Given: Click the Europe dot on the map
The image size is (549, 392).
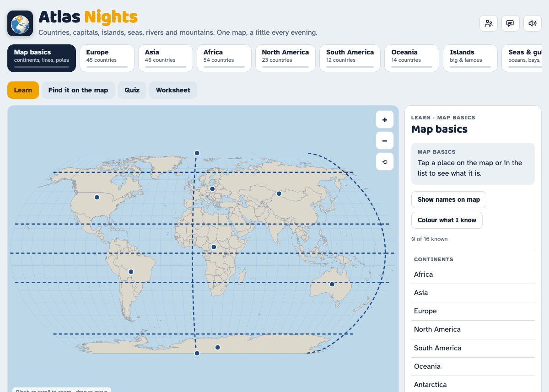Looking at the screenshot, I should click(x=212, y=188).
